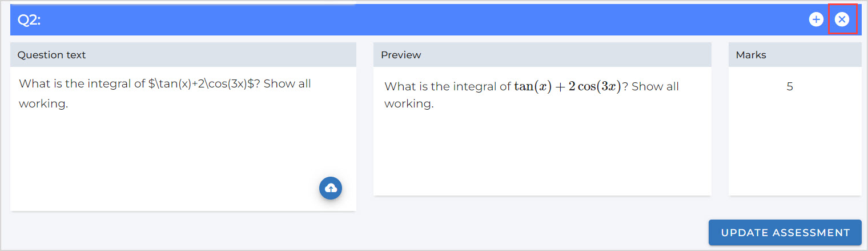Click 'What is the integral of' in editor

82,84
